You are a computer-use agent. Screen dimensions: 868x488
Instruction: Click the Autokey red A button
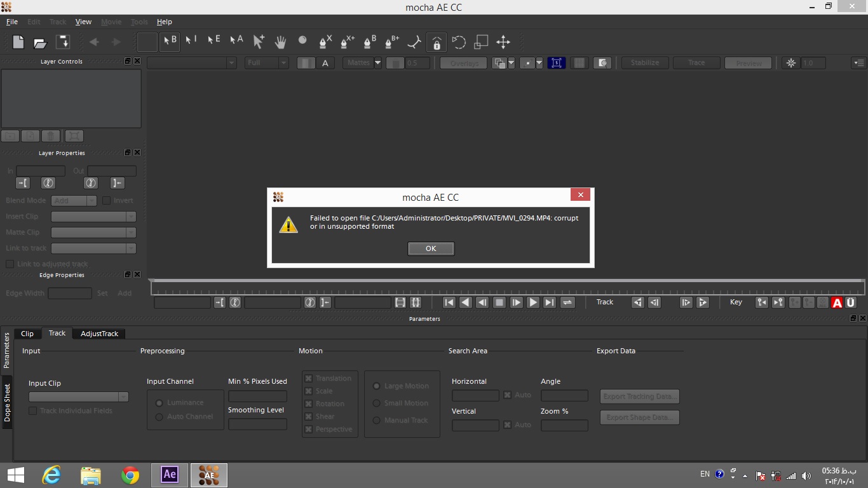(x=837, y=302)
